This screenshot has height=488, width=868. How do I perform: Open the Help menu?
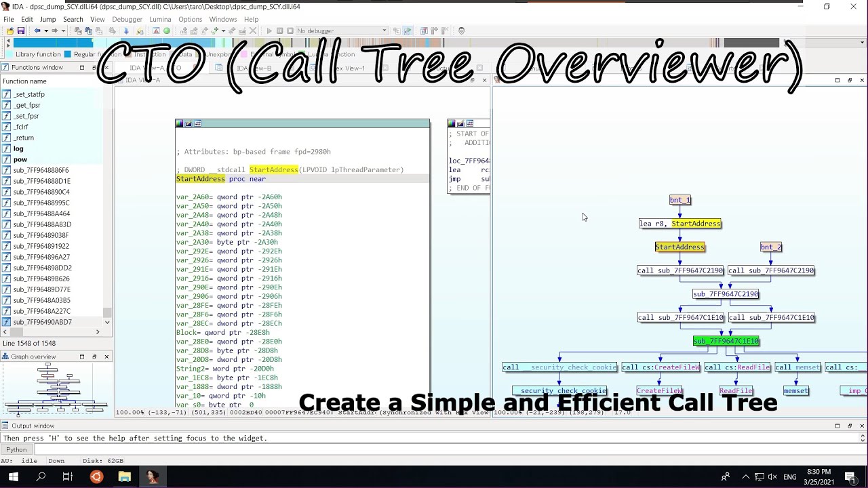tap(252, 19)
